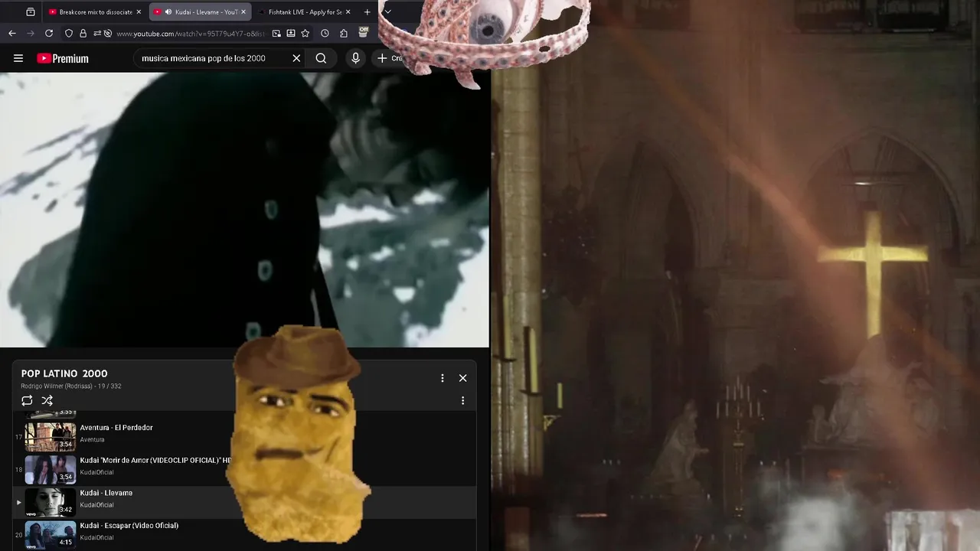Switch to Fishtank LIVE tab

(x=305, y=12)
